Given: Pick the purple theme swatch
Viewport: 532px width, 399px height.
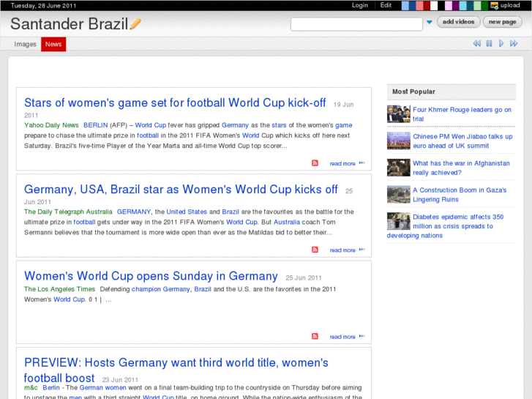Looking at the screenshot, I should click(455, 5).
